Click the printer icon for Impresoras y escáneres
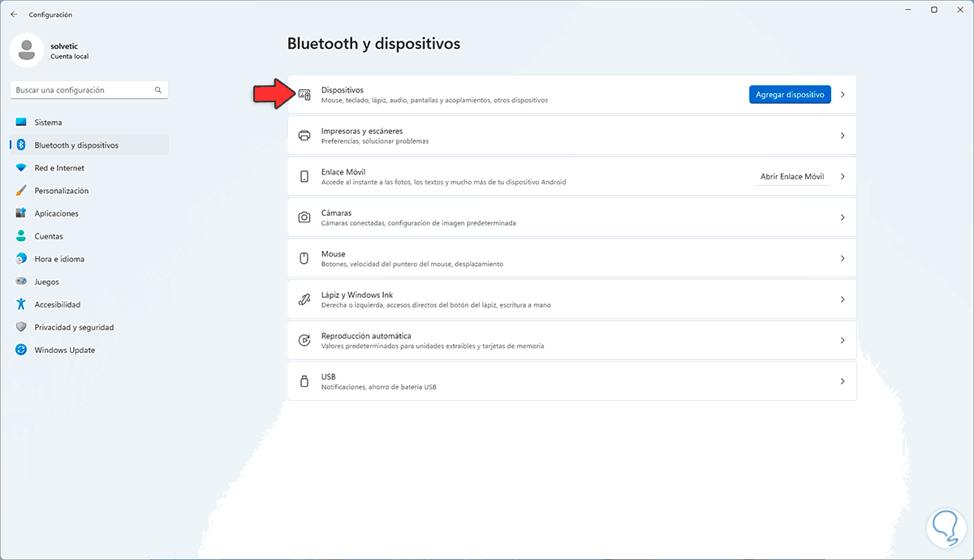This screenshot has height=560, width=974. coord(304,136)
